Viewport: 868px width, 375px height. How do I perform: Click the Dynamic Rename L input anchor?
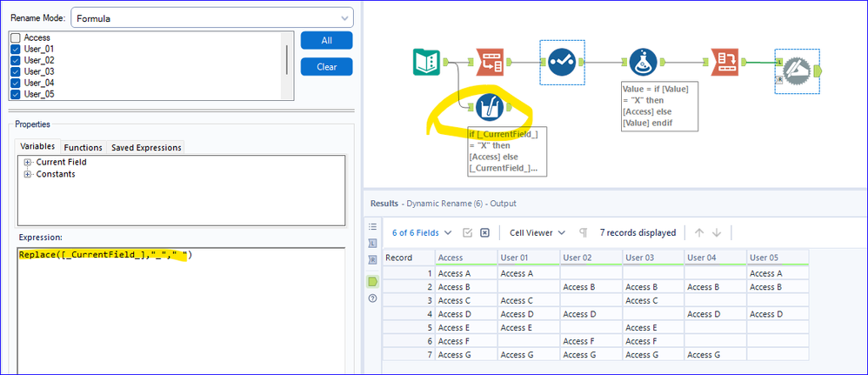point(779,63)
